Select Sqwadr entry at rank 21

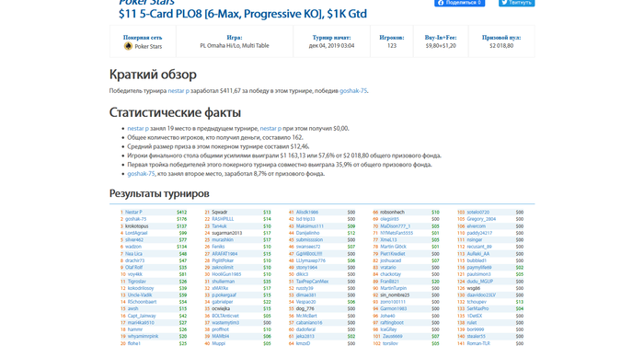pos(219,212)
